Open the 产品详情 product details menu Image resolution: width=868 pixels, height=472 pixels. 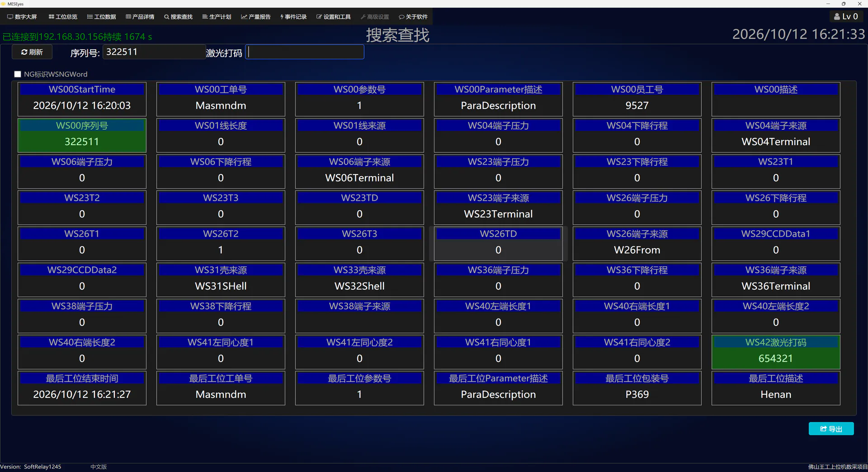[x=140, y=17]
